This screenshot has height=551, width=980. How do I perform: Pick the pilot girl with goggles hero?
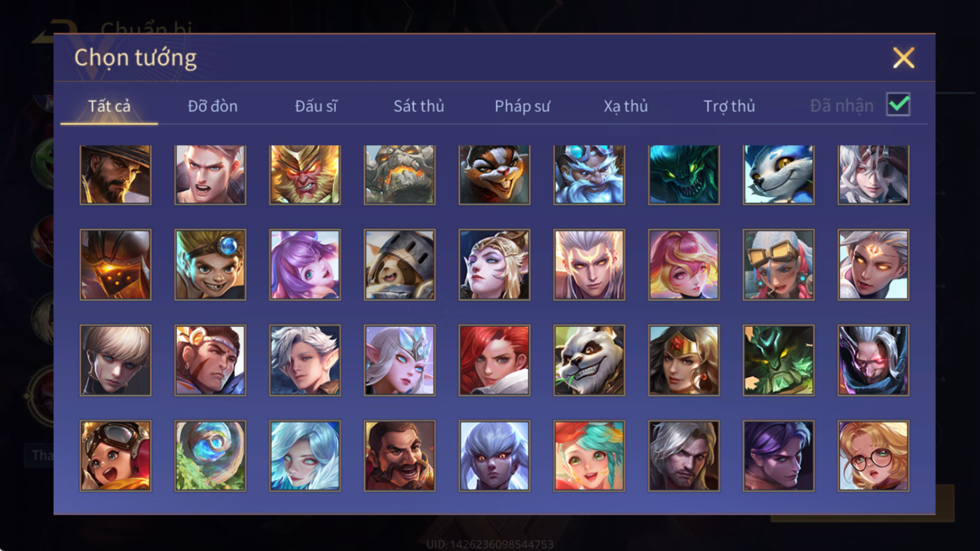115,455
